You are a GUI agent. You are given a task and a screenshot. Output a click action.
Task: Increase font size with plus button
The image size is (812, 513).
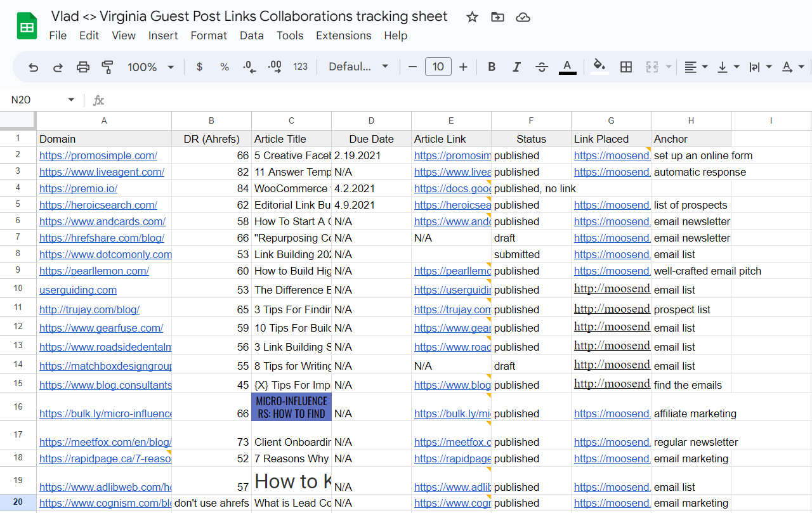pos(463,67)
